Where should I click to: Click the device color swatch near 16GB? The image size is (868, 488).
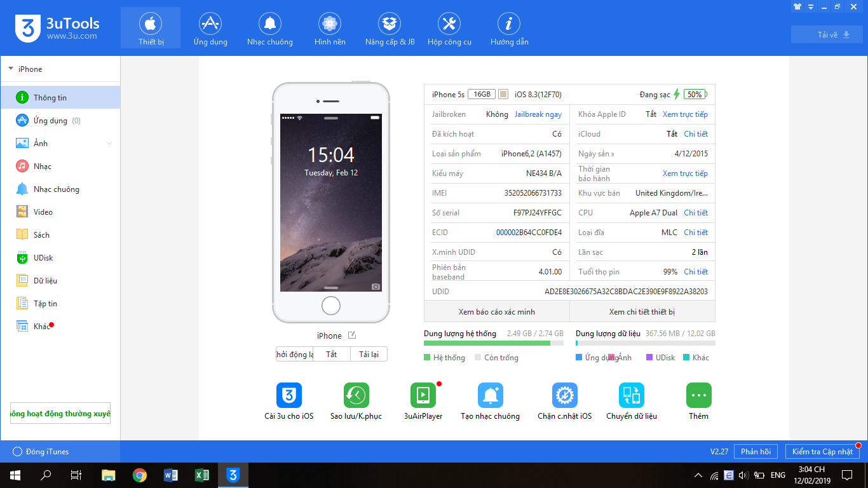(503, 95)
